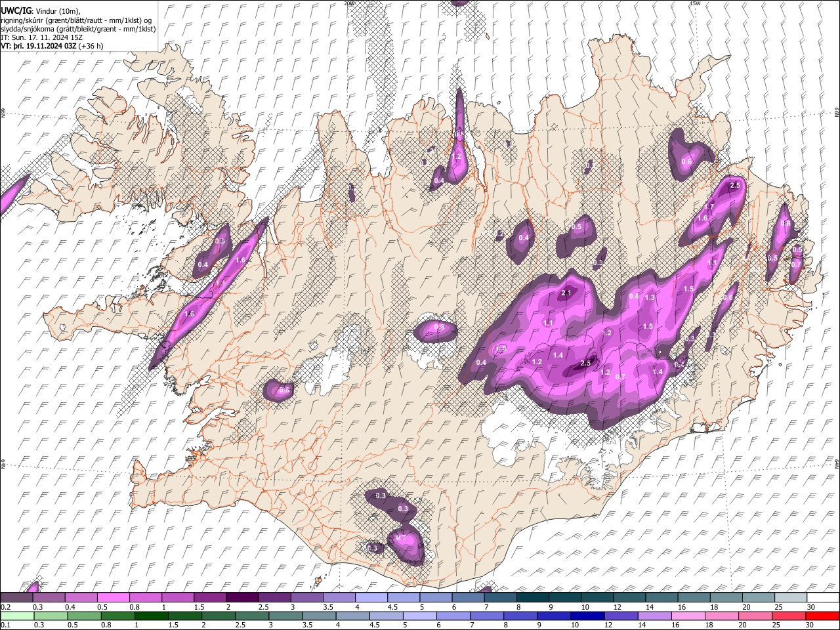The height and width of the screenshot is (630, 840).
Task: Pick the pale green 0.1 swatch in the rain legend
Action: click(x=16, y=616)
